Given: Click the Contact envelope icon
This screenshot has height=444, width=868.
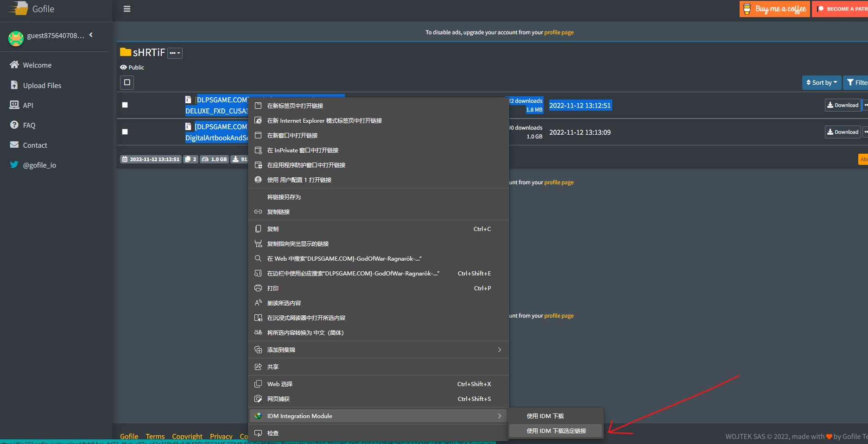Looking at the screenshot, I should click(x=14, y=144).
